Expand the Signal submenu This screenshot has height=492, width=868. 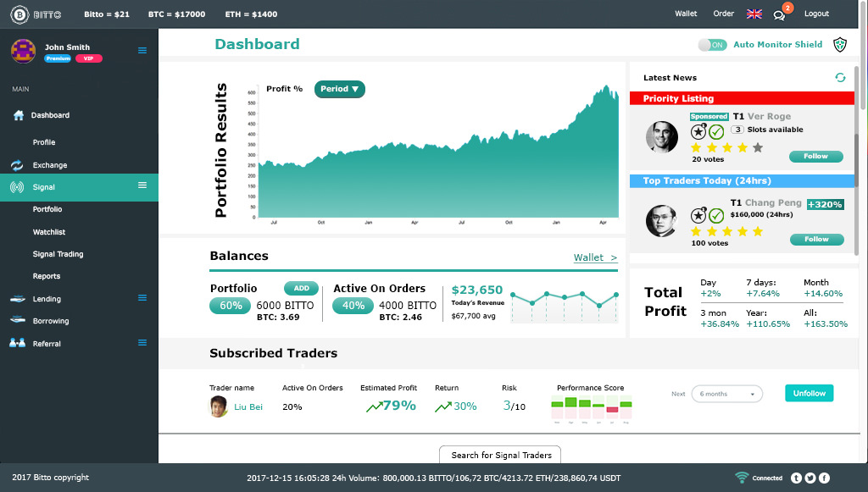click(142, 185)
